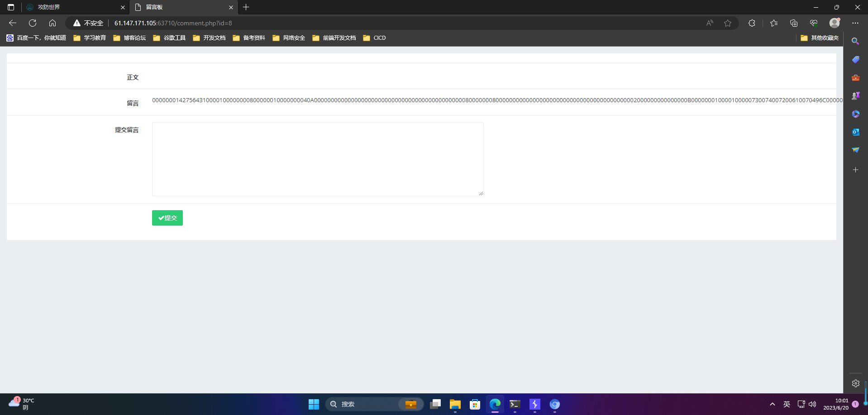
Task: Focus the address bar URL
Action: click(173, 23)
